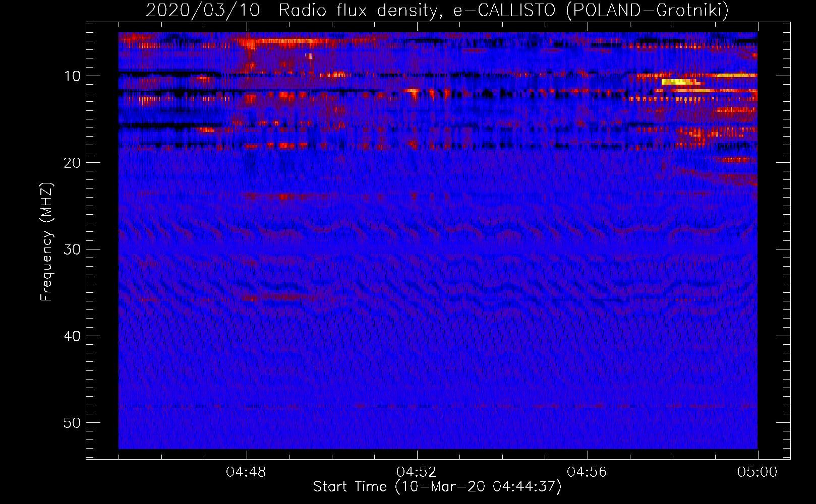
Task: Click the 50 MHz frequency tick label
Action: coord(73,423)
